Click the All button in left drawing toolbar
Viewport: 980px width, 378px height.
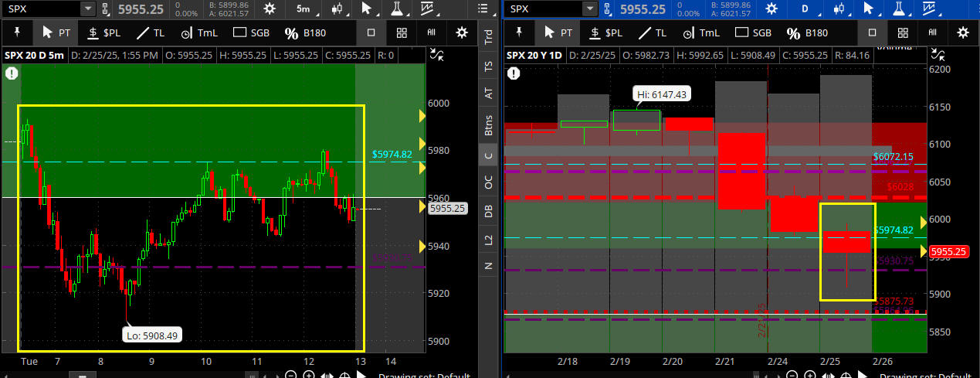pyautogui.click(x=432, y=33)
